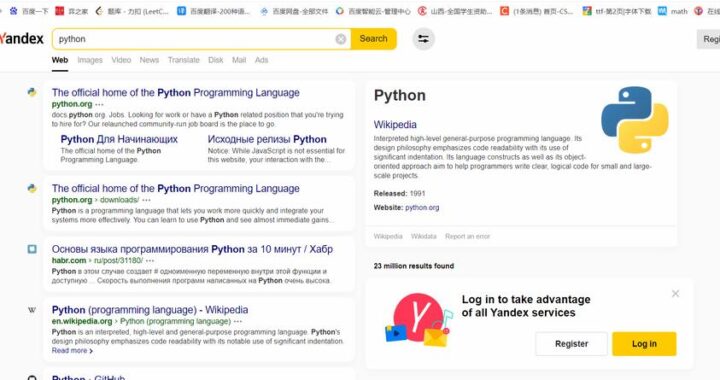Open python.org website link in info card

coord(422,207)
